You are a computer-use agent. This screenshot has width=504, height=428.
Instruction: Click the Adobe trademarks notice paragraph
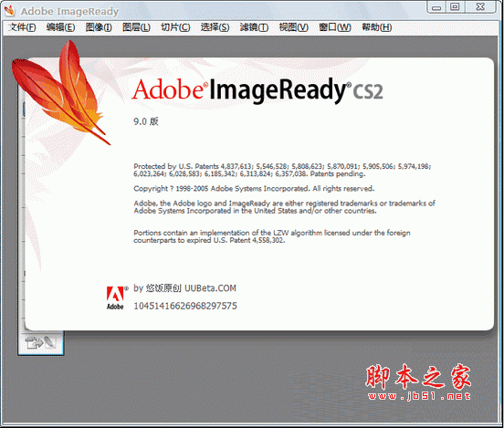click(x=284, y=207)
